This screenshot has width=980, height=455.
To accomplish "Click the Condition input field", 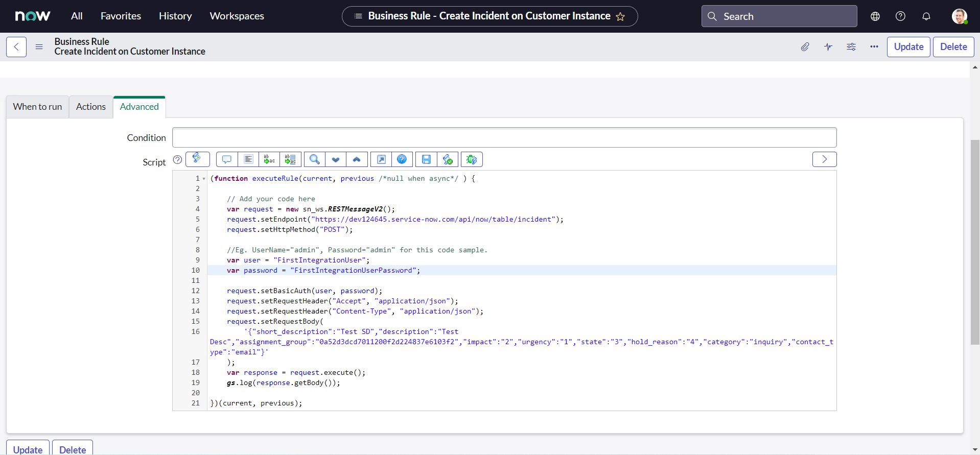I will pyautogui.click(x=504, y=137).
